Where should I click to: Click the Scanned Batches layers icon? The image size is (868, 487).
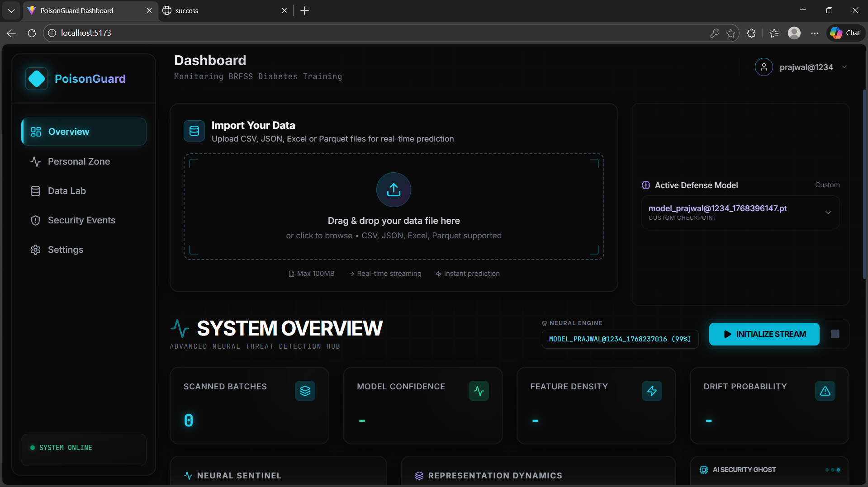pos(305,391)
